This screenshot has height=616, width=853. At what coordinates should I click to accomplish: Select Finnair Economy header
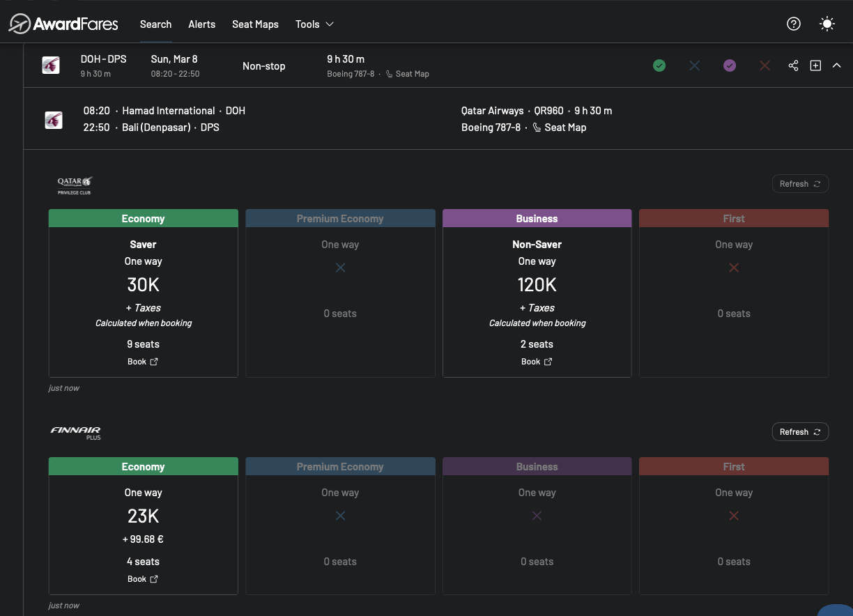[144, 466]
